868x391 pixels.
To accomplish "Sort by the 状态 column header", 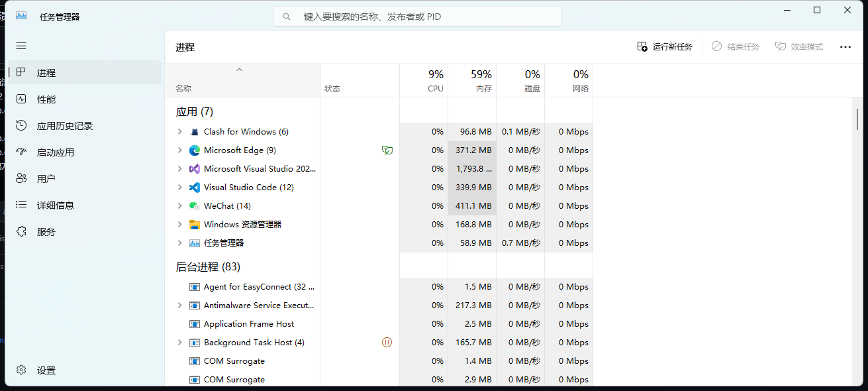I will 360,80.
